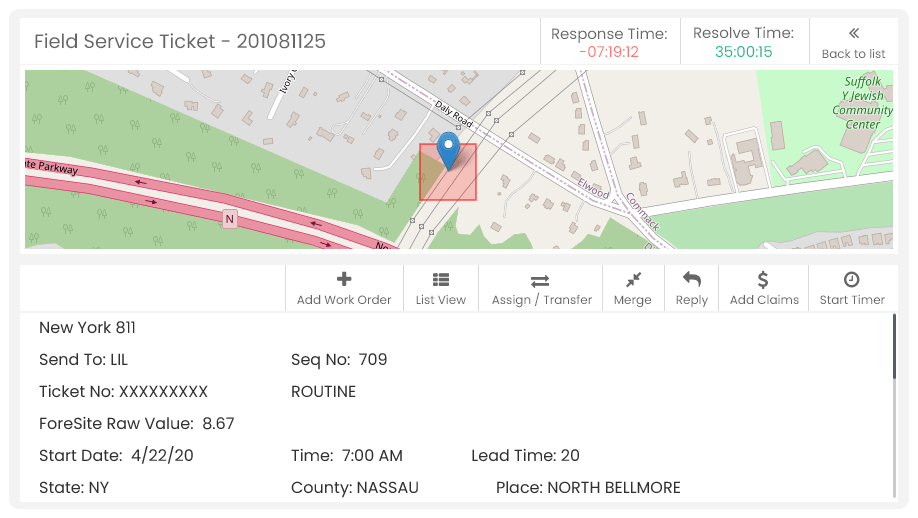Click the Daly Road map label

(454, 114)
